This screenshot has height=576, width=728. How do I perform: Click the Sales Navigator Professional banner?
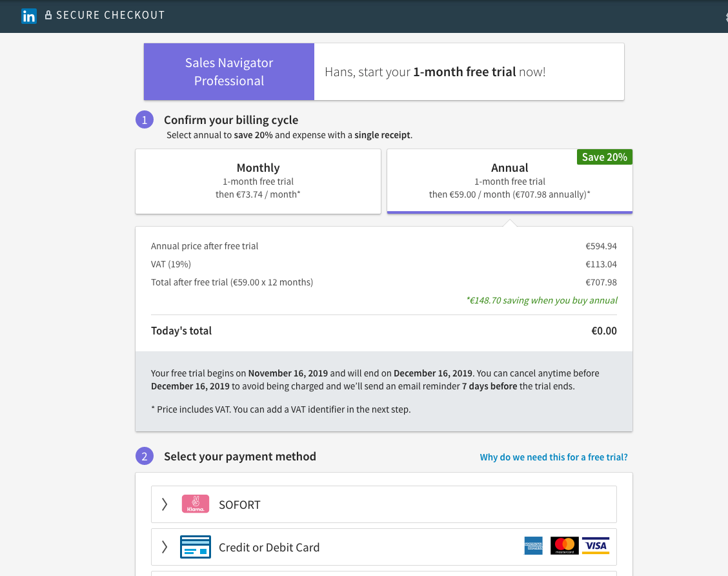(x=229, y=72)
